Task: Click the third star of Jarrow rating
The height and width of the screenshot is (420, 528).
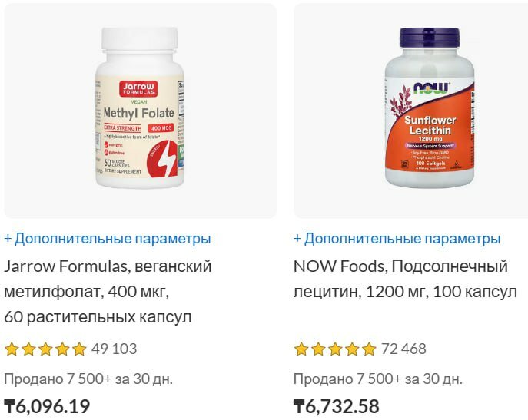Action: [x=45, y=349]
